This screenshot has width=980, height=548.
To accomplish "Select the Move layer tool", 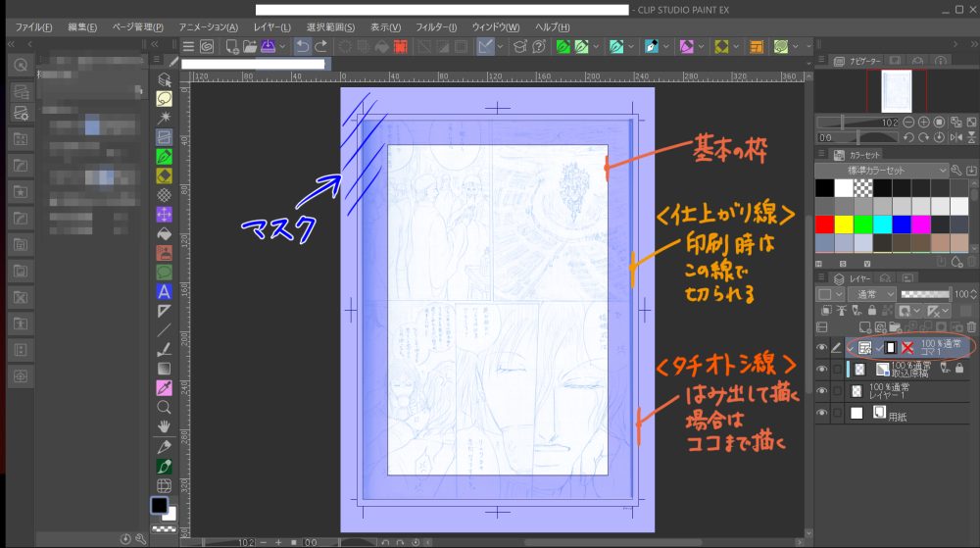I will (x=164, y=215).
